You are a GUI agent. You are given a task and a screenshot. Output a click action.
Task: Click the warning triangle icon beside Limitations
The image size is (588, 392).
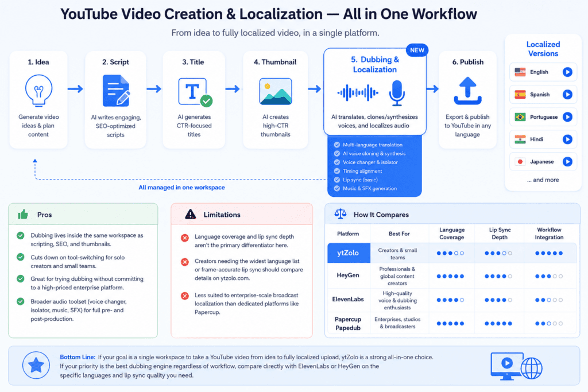191,214
